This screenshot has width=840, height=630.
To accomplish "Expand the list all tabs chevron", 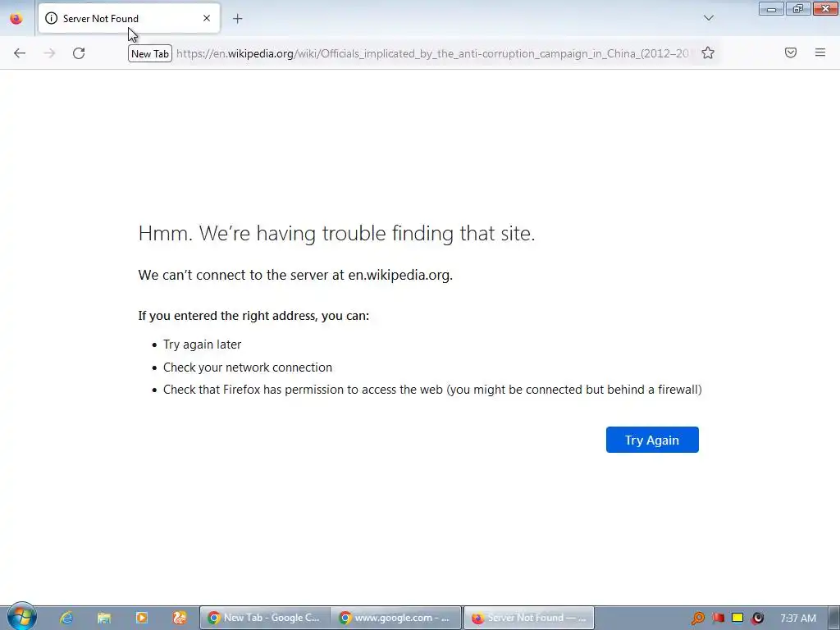I will (708, 18).
